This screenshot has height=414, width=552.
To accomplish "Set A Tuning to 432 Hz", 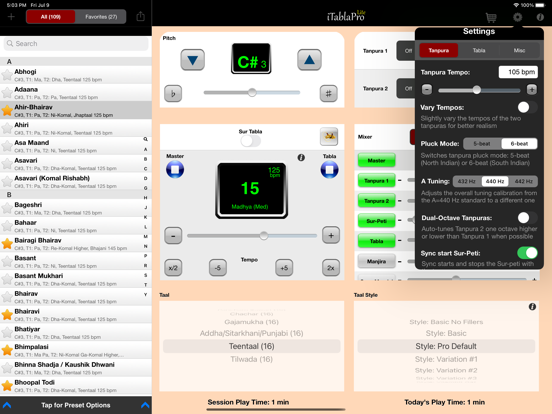I will pos(467,181).
